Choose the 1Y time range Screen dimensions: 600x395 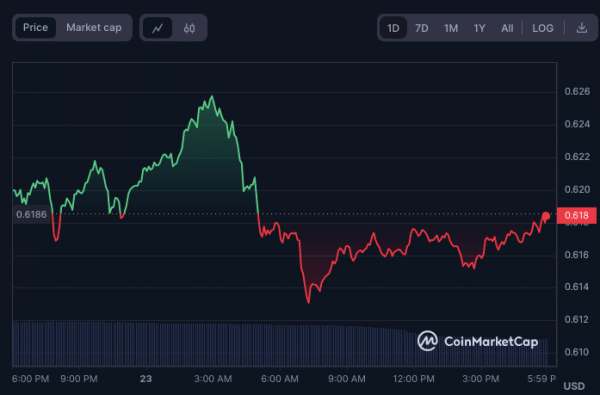pos(479,28)
